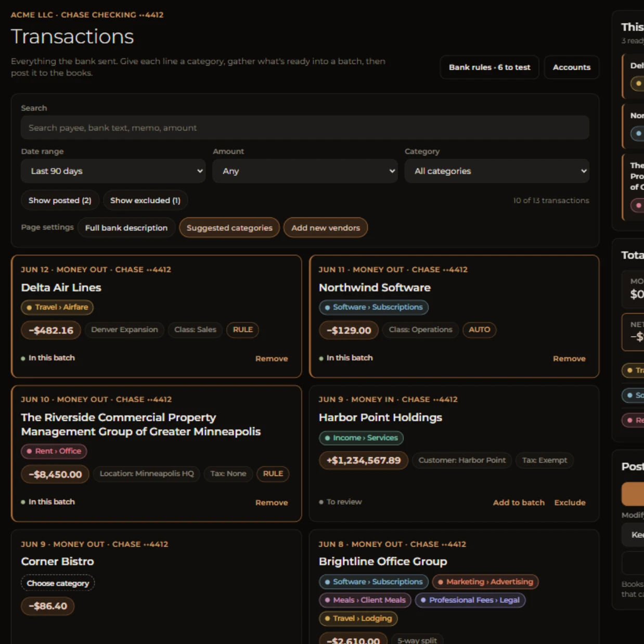
Task: Open the Accounts page
Action: (572, 67)
